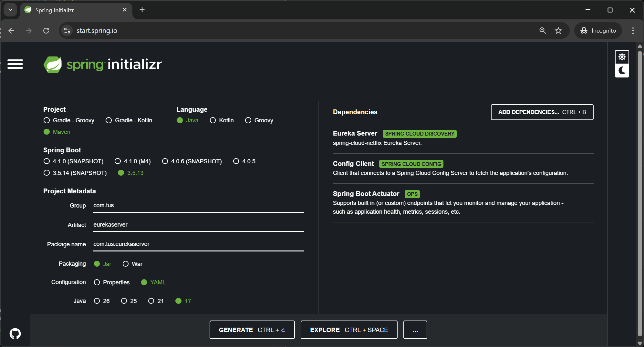
Task: Go forward with the browser forward arrow
Action: [29, 31]
